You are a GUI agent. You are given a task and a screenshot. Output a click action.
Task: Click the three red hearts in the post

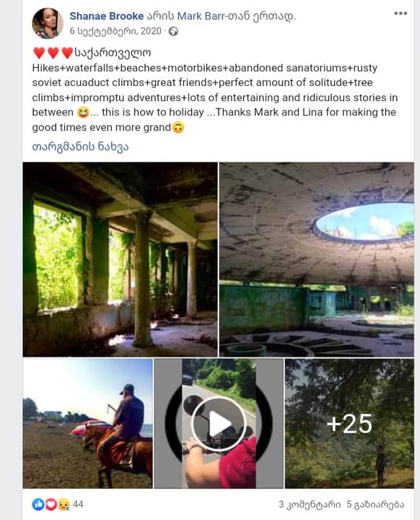tap(53, 53)
